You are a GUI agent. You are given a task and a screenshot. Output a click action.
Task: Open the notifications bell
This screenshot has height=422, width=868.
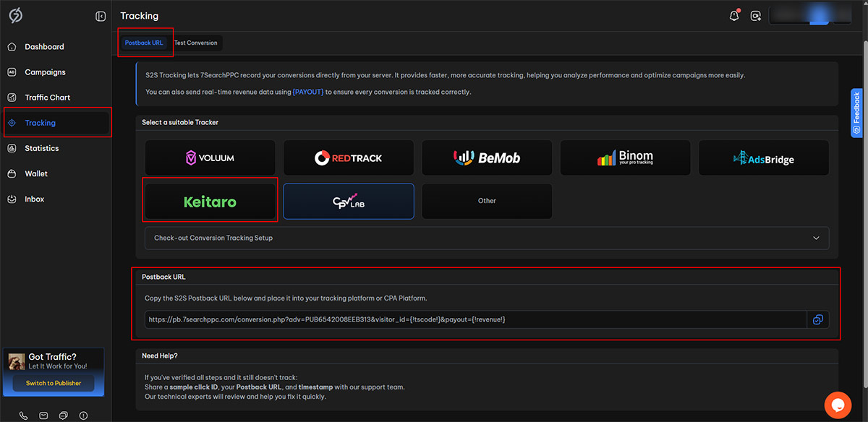pyautogui.click(x=734, y=15)
